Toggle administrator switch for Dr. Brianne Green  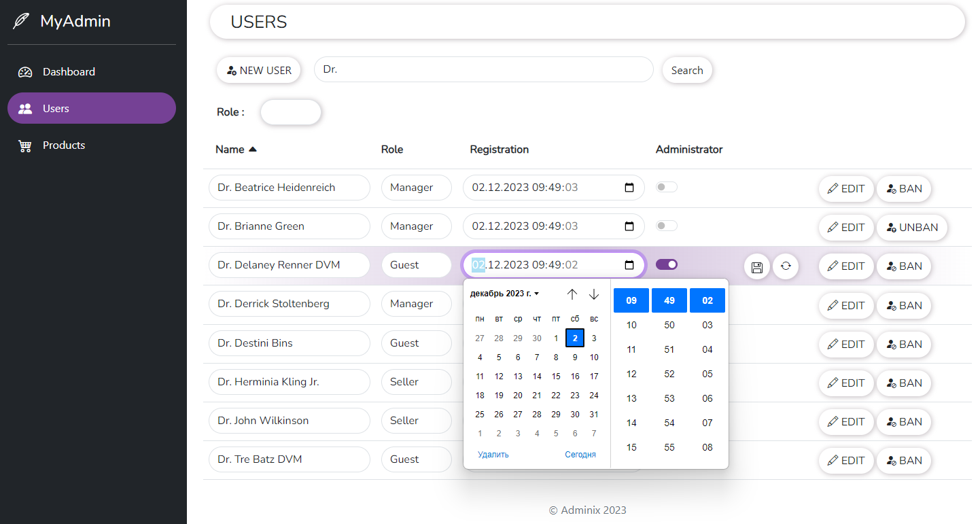pos(667,226)
